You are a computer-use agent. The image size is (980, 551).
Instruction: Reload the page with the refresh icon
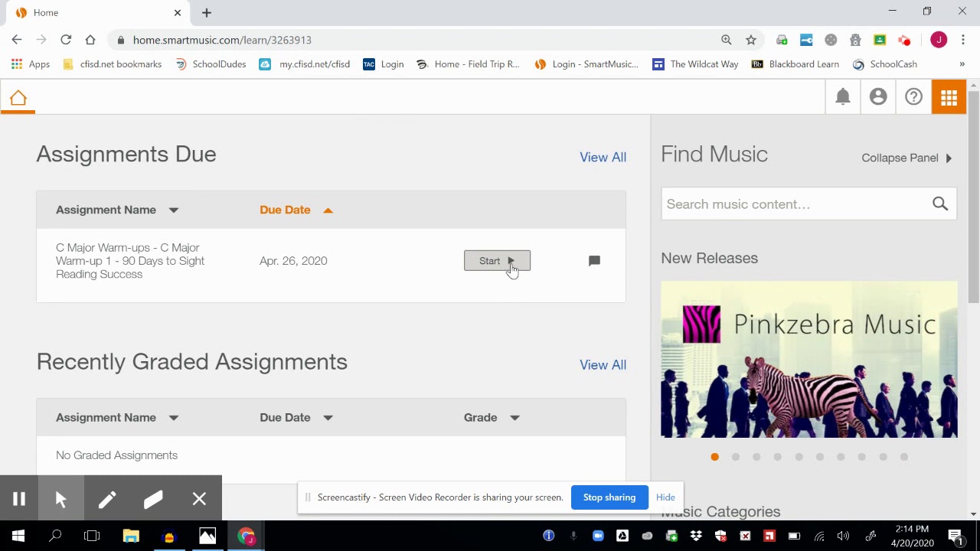click(x=66, y=40)
